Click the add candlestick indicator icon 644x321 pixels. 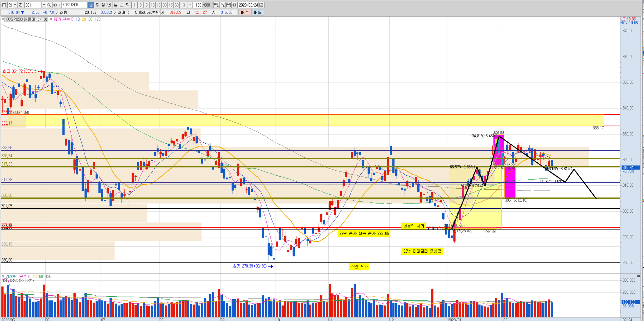(x=216, y=5)
